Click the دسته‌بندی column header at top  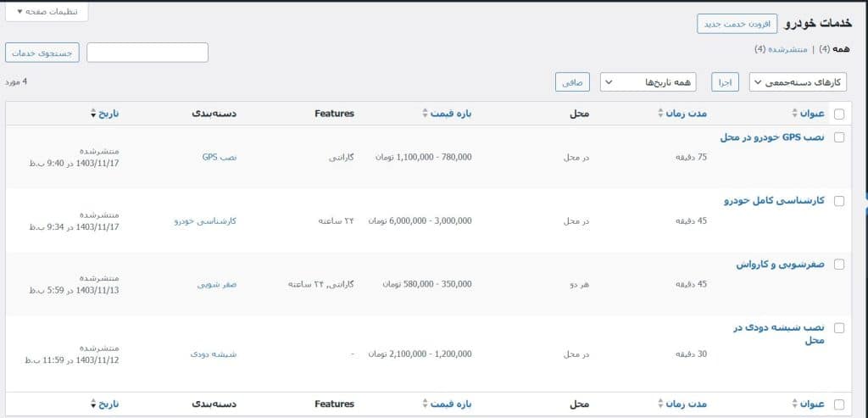pyautogui.click(x=214, y=114)
